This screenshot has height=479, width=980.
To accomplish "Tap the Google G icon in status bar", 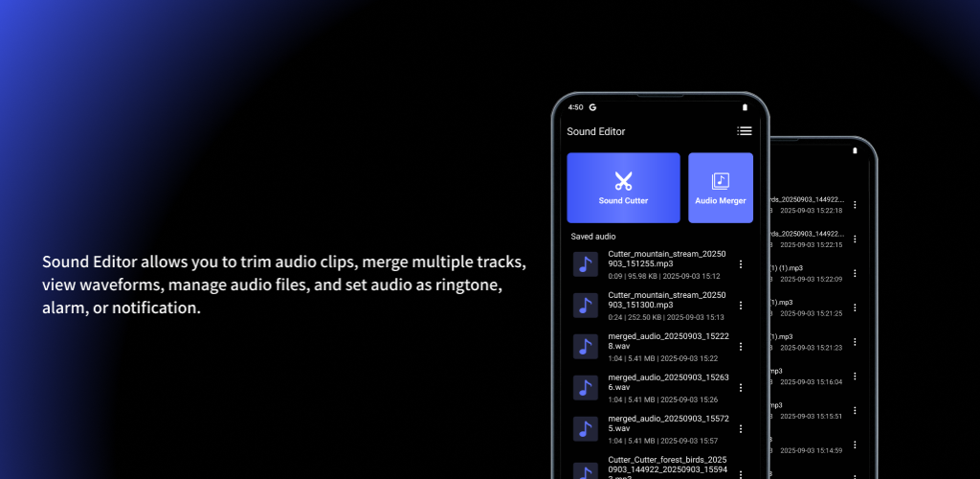I will 593,107.
